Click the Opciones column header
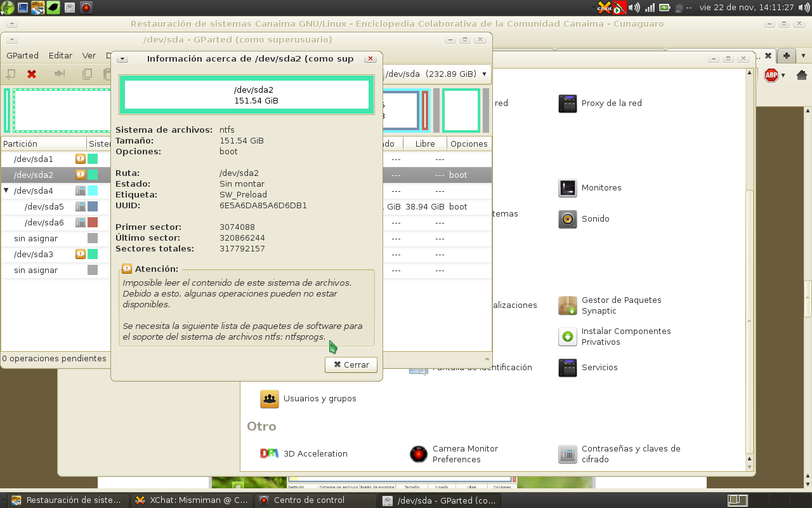This screenshot has height=508, width=812. tap(469, 144)
